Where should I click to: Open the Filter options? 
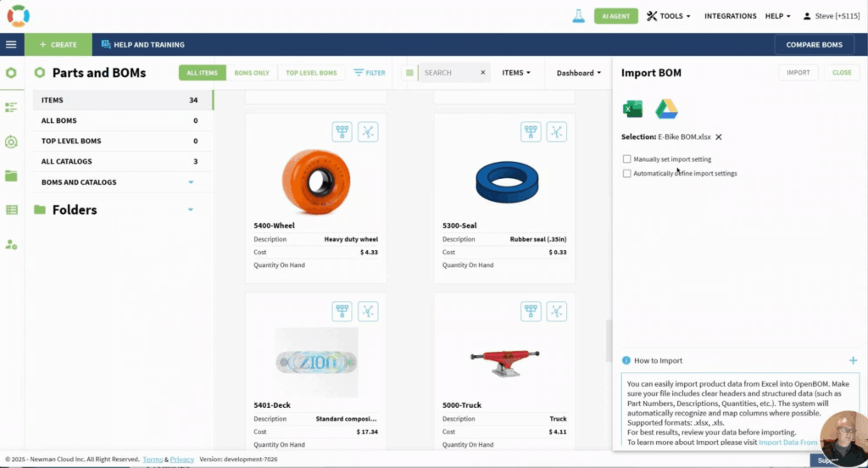pyautogui.click(x=370, y=73)
